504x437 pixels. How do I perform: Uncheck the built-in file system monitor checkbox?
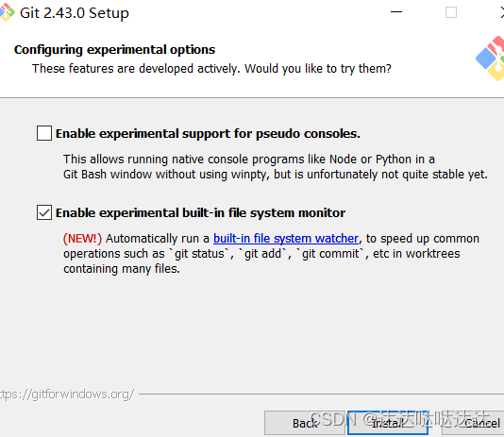pos(44,212)
